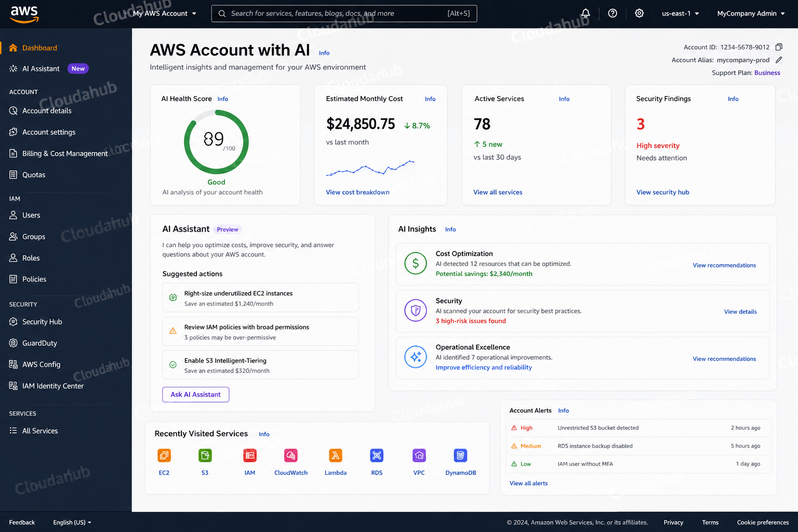This screenshot has width=798, height=532.
Task: Select Right-size underutilized EC2 instances suggestion
Action: [x=260, y=298]
